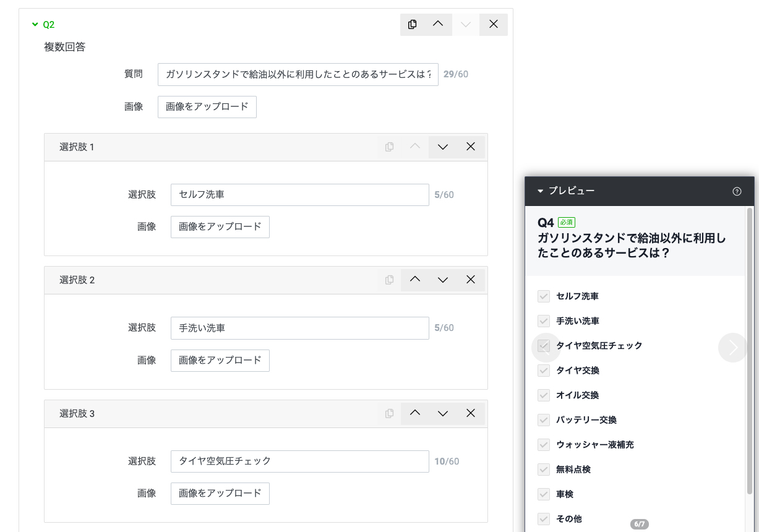Tick the 車検 checkbox
The width and height of the screenshot is (759, 532).
544,494
